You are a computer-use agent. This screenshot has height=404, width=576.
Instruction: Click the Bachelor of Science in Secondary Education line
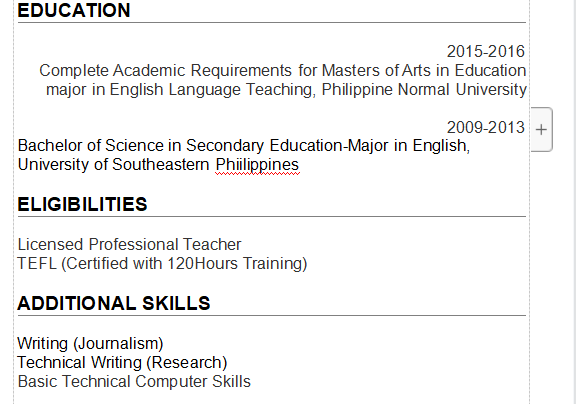[244, 146]
